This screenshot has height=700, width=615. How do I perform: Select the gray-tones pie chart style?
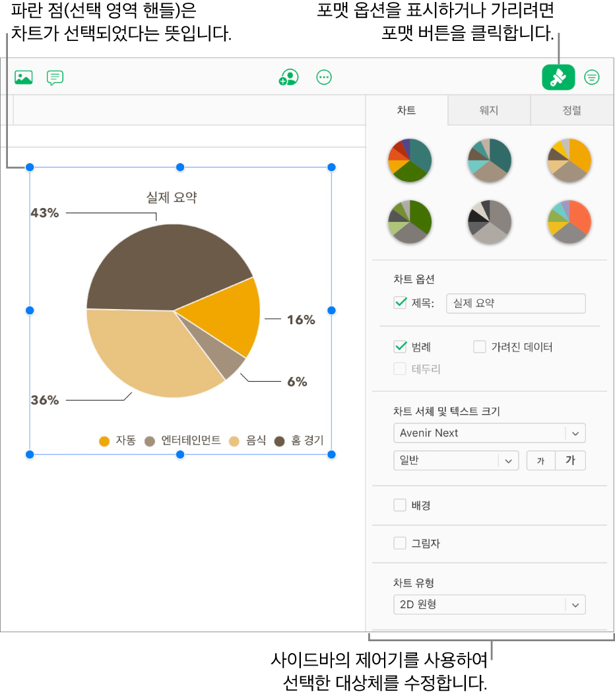coord(490,222)
